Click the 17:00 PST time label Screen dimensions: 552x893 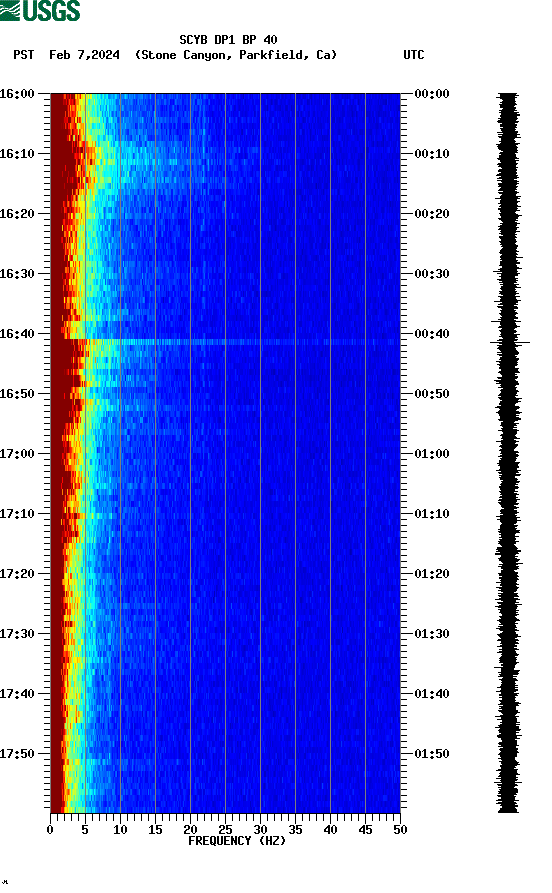point(17,454)
